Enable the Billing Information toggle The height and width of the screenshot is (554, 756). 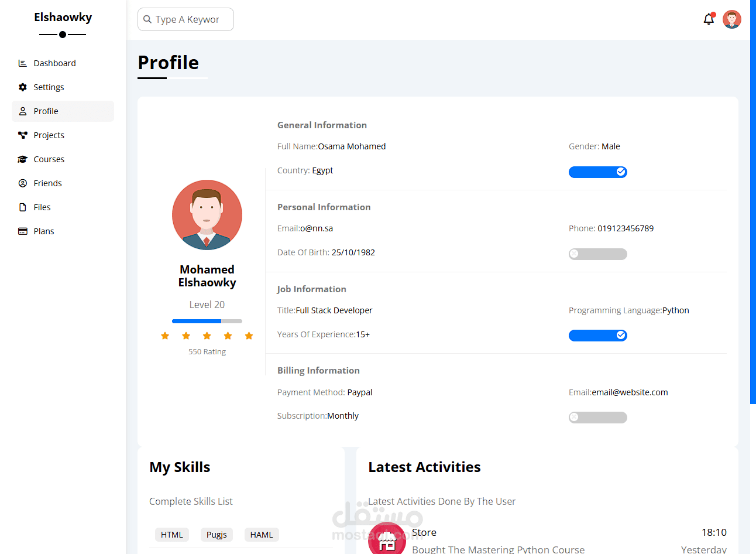pyautogui.click(x=597, y=417)
